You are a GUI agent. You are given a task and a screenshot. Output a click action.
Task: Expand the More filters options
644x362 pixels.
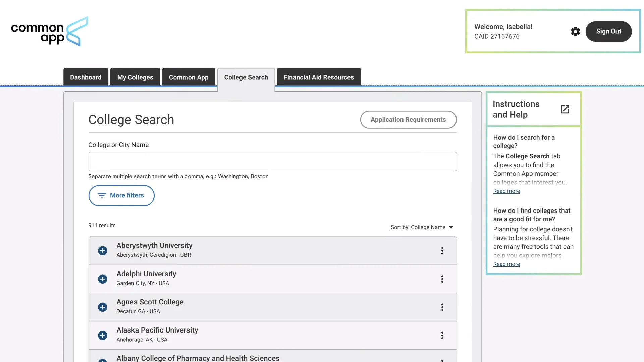pyautogui.click(x=121, y=195)
